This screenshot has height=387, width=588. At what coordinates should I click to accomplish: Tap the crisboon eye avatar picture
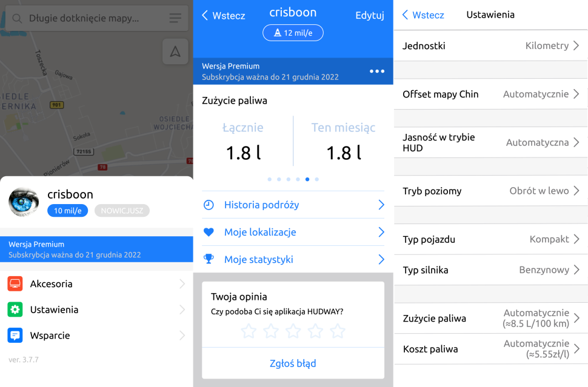tap(24, 202)
